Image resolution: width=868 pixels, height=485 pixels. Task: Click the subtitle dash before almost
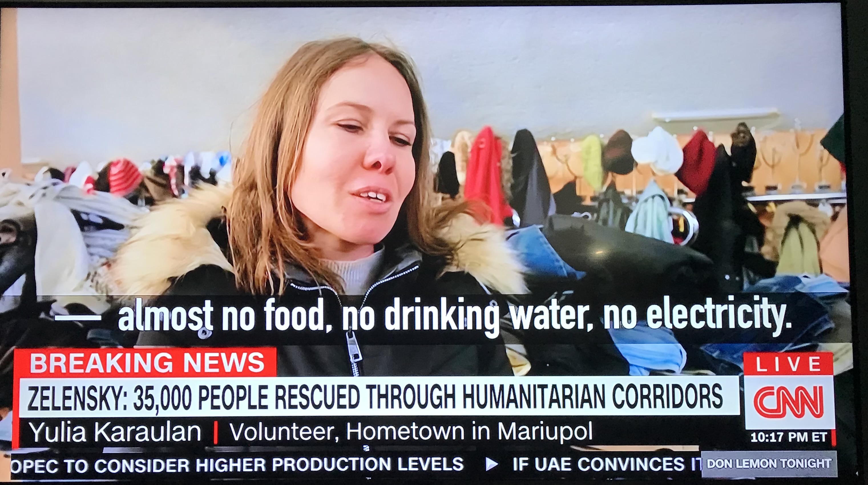tap(78, 317)
